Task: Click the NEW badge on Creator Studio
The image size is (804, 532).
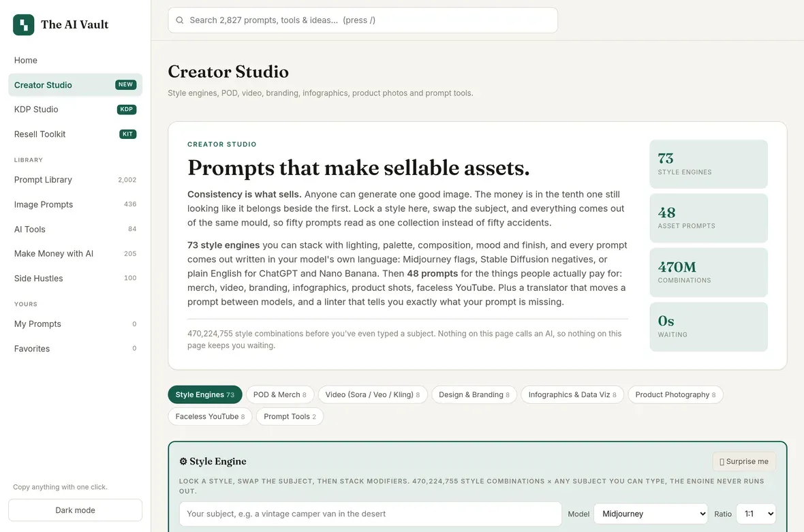Action: 125,84
